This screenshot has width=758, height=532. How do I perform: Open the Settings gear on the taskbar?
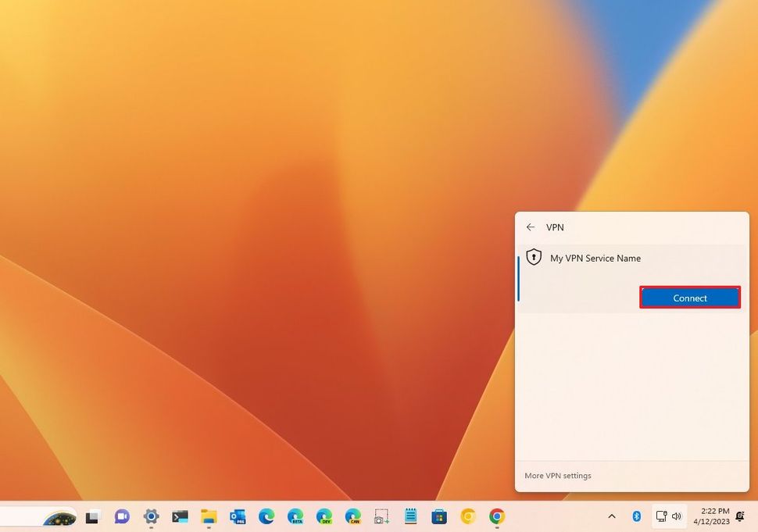tap(150, 516)
